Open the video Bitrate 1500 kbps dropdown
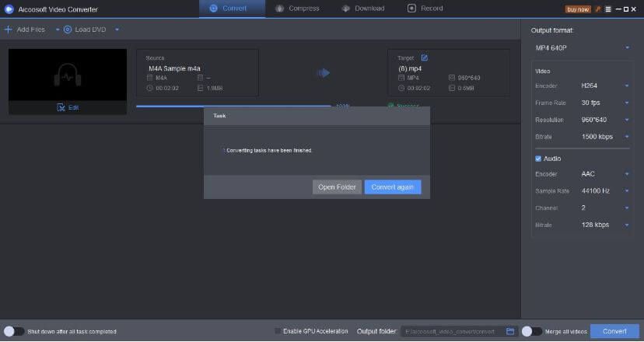The width and height of the screenshot is (644, 342). (x=605, y=137)
